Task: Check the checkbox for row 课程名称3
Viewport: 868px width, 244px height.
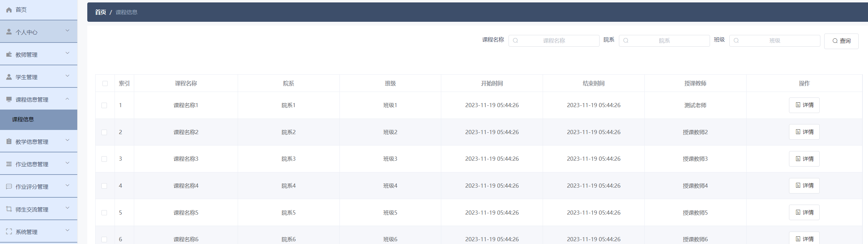Action: [104, 159]
